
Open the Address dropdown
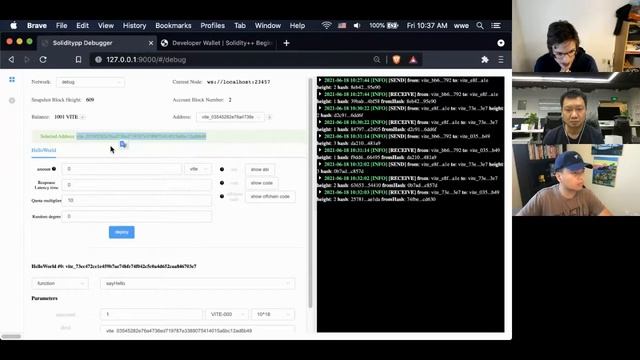point(230,117)
